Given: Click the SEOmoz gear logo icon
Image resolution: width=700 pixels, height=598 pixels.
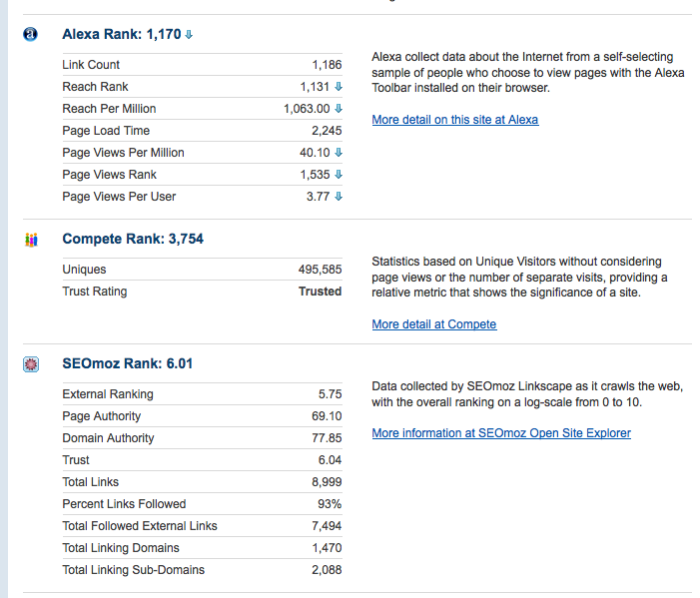Looking at the screenshot, I should pyautogui.click(x=31, y=364).
